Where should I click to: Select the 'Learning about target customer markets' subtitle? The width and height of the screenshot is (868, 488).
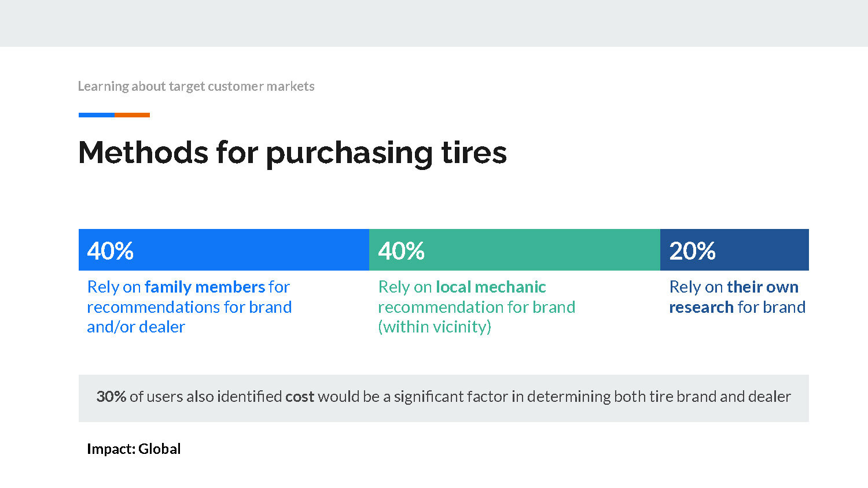[196, 86]
